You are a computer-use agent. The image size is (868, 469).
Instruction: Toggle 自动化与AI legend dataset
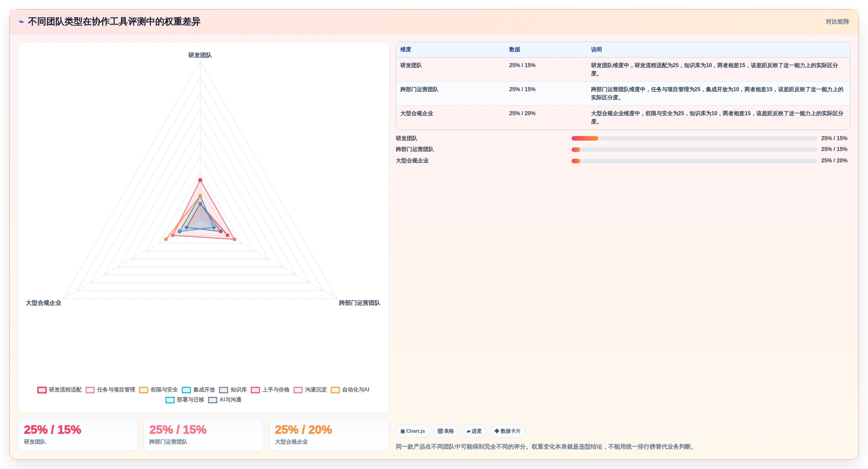[x=350, y=390]
